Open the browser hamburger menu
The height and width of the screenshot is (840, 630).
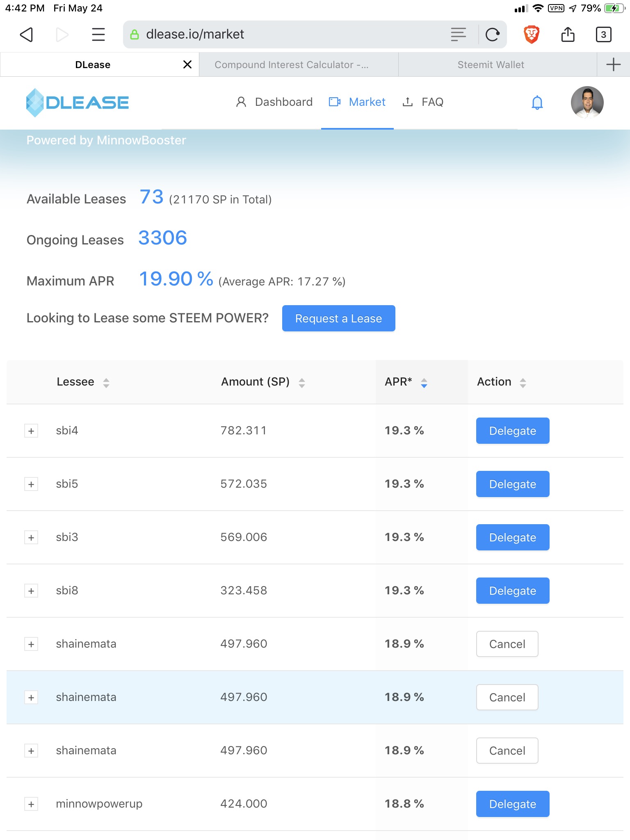click(98, 34)
